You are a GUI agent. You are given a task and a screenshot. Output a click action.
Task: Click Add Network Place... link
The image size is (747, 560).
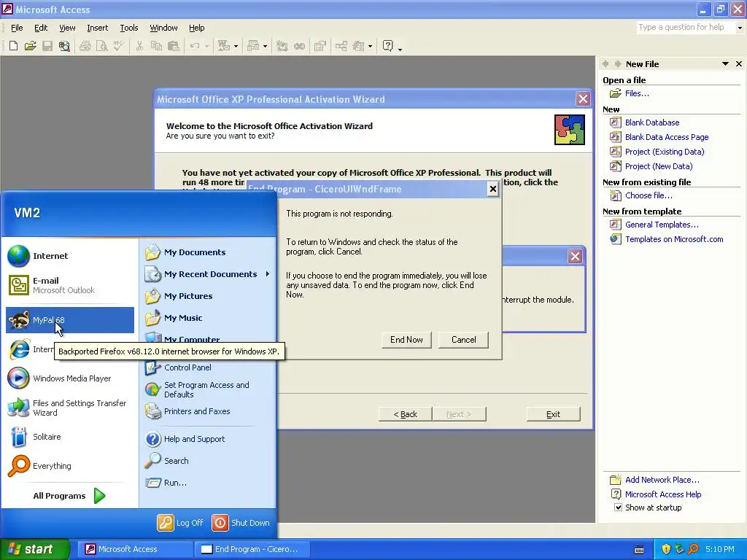click(662, 480)
